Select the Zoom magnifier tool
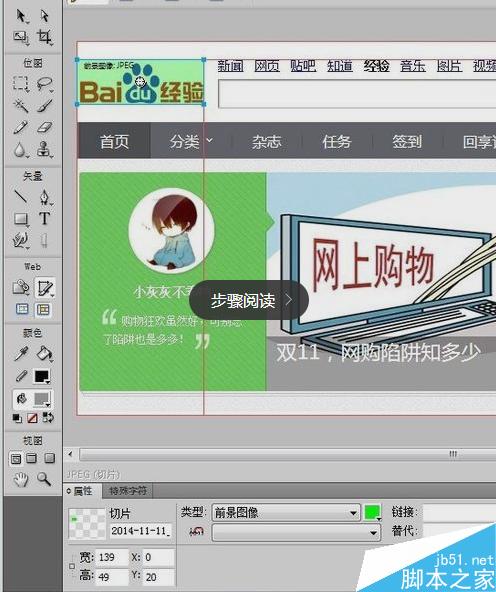 click(x=44, y=479)
